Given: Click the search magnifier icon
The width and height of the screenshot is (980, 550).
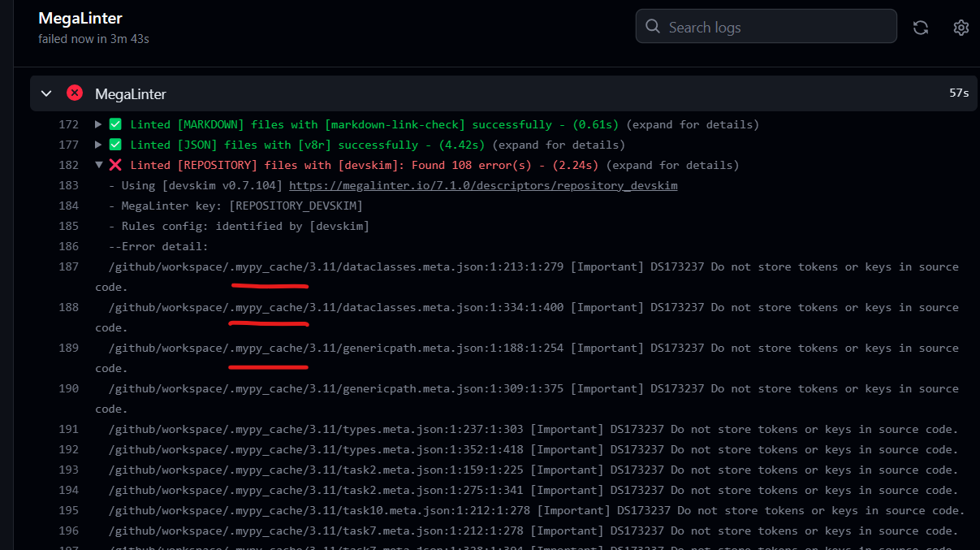Looking at the screenshot, I should click(653, 26).
